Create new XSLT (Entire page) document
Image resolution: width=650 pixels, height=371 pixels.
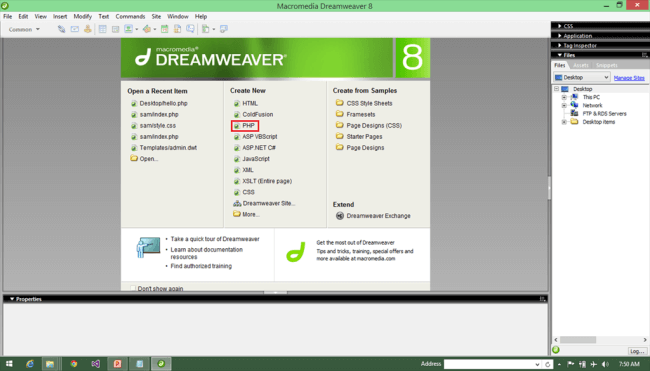pyautogui.click(x=267, y=181)
